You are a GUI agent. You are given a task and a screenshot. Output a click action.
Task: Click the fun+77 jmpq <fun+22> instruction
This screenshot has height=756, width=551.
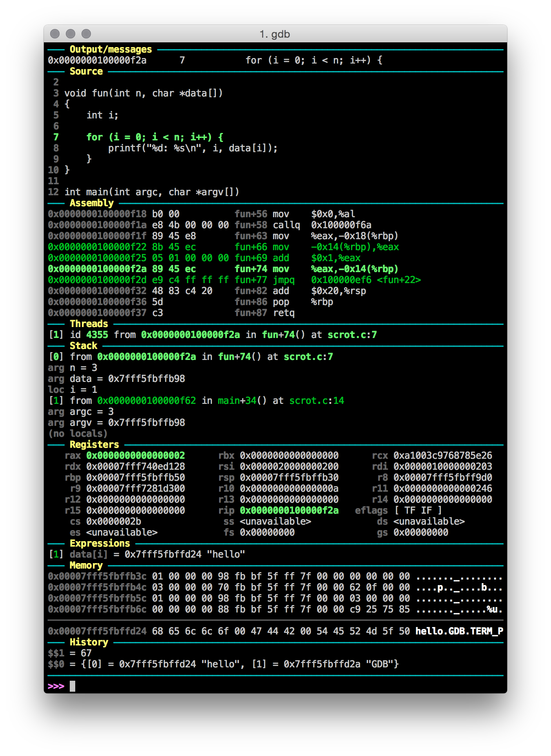(234, 280)
